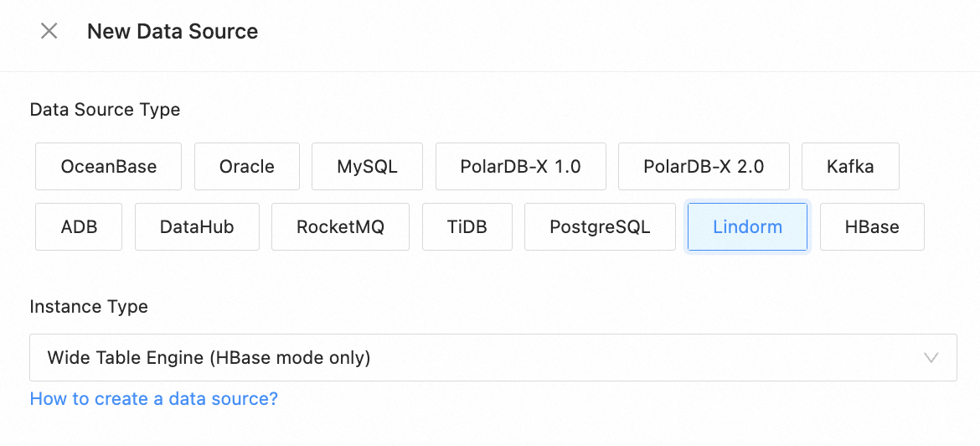Screen dimensions: 980x446
Task: Choose PolarDB-X 2.0 source type
Action: 704,167
